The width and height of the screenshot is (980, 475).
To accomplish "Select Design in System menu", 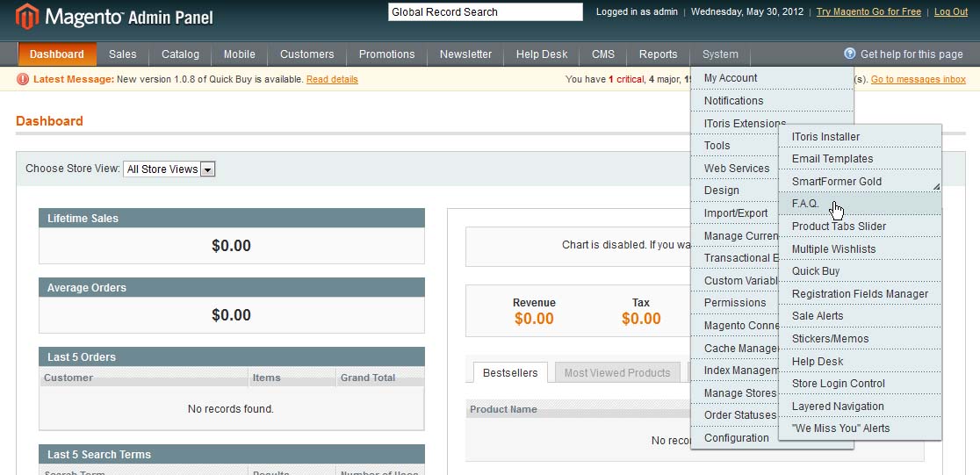I will [734, 191].
